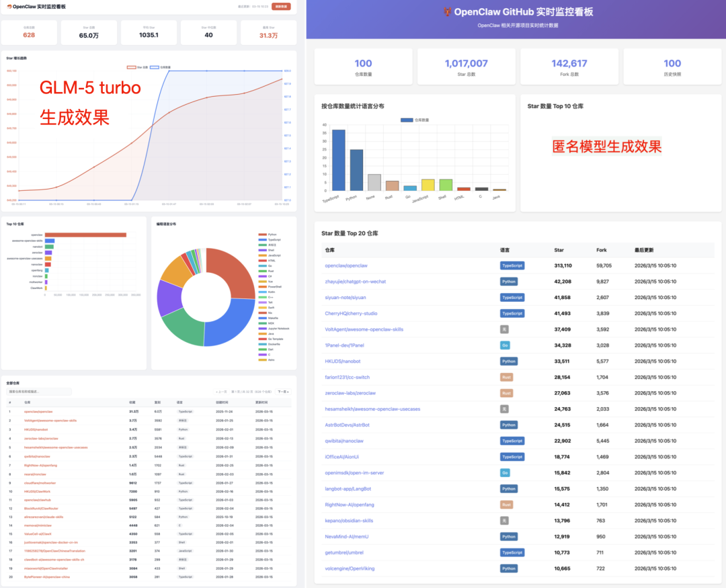The width and height of the screenshot is (726, 588).
Task: Click the 上一页 previous page button
Action: [x=222, y=392]
